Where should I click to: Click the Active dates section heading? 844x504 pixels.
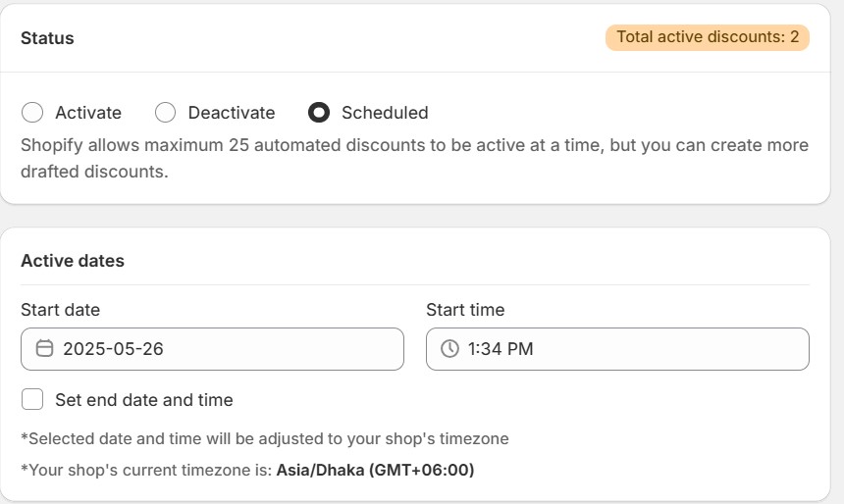[x=73, y=261]
